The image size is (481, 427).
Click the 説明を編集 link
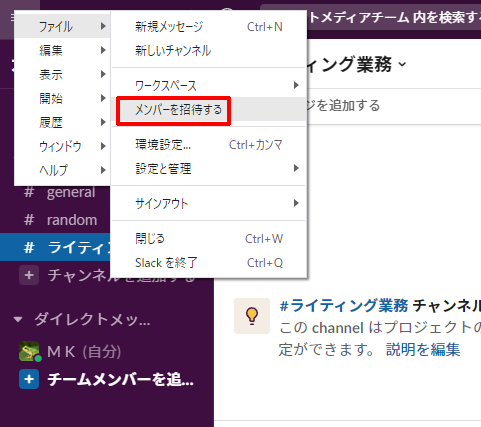(423, 349)
